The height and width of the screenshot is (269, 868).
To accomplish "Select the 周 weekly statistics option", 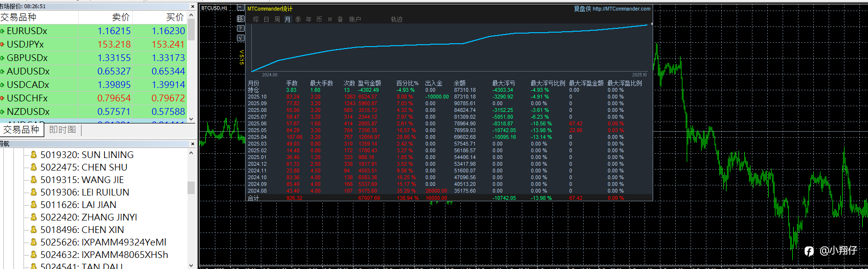I will click(277, 20).
